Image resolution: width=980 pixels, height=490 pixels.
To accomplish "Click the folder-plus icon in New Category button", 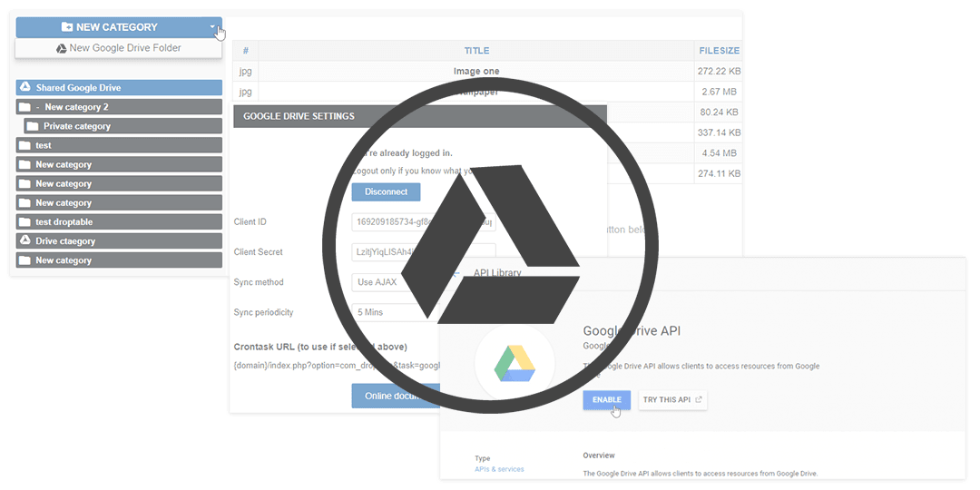I will click(67, 27).
